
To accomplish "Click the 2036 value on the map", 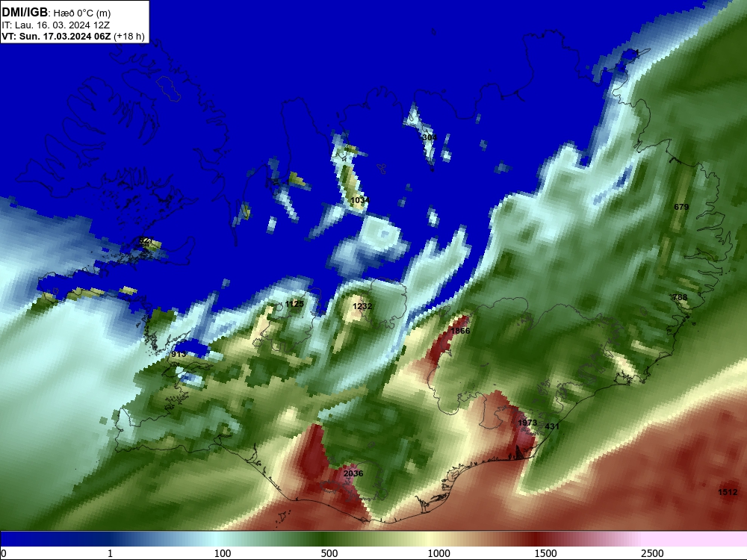I will tap(353, 473).
